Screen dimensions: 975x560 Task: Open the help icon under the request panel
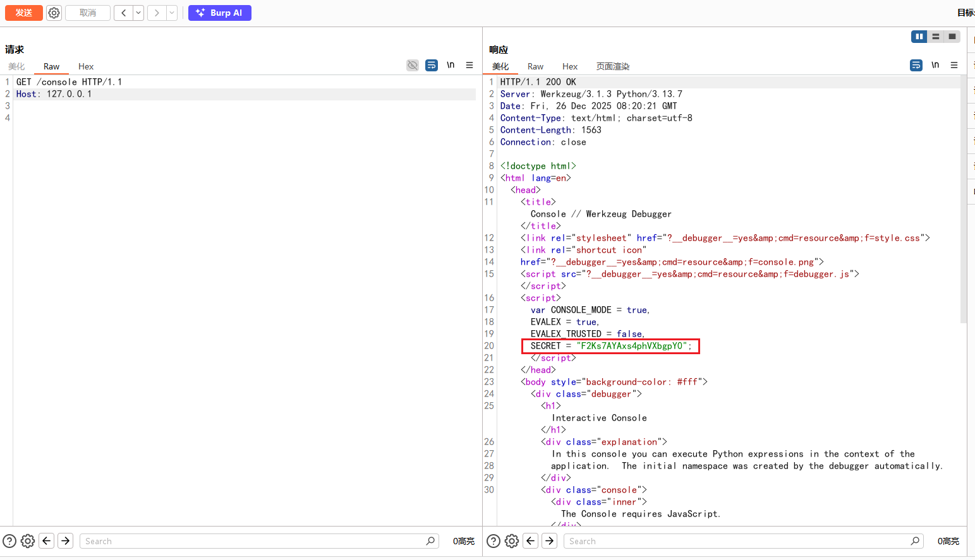click(x=9, y=541)
